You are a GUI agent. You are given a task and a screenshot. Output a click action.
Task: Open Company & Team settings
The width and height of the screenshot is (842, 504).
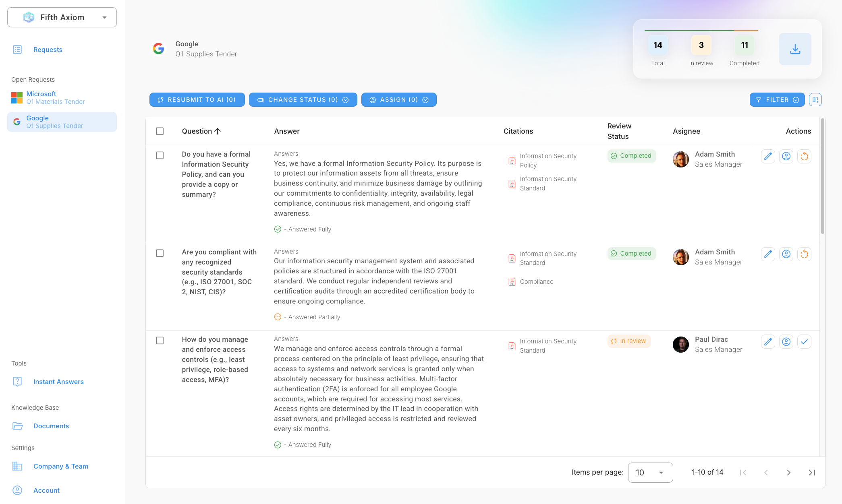pos(61,466)
